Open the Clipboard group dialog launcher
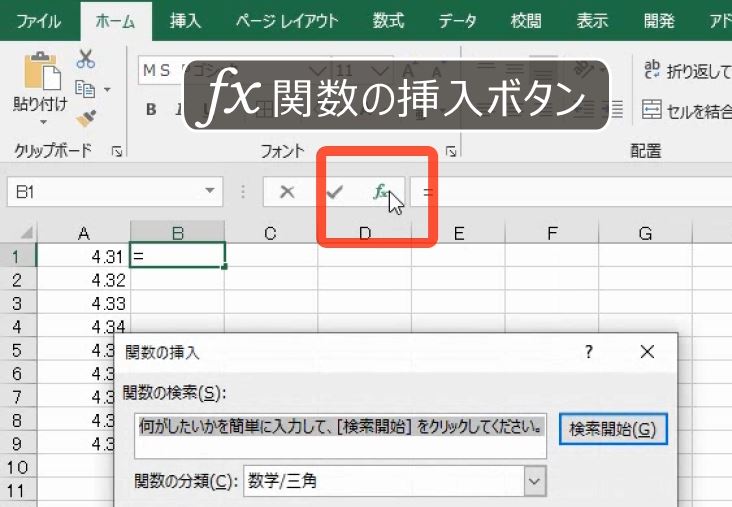Viewport: 732px width, 507px height. (117, 151)
